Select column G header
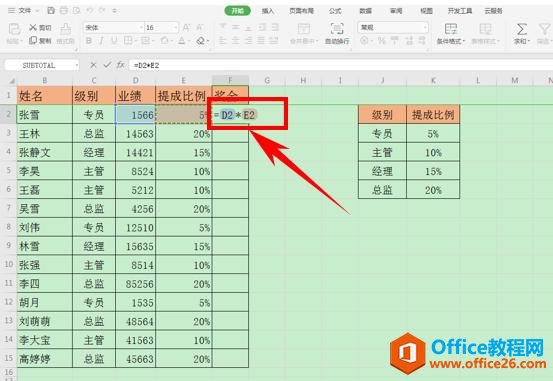The width and height of the screenshot is (553, 381). 267,81
